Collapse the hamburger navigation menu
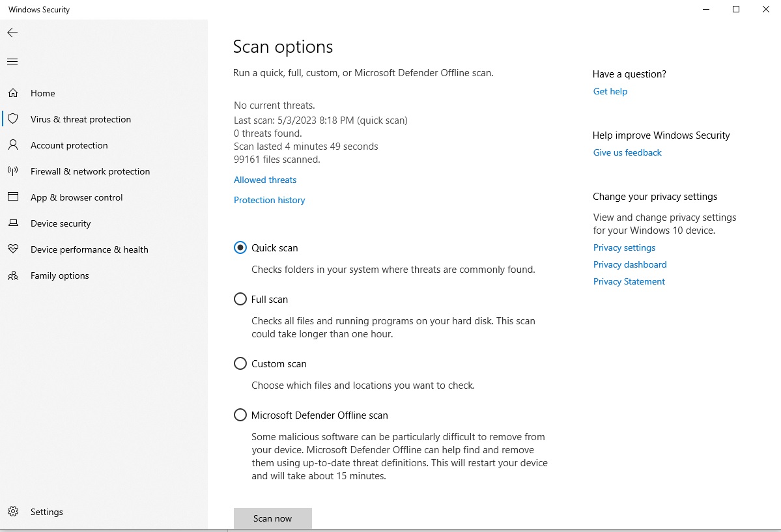 [x=12, y=62]
